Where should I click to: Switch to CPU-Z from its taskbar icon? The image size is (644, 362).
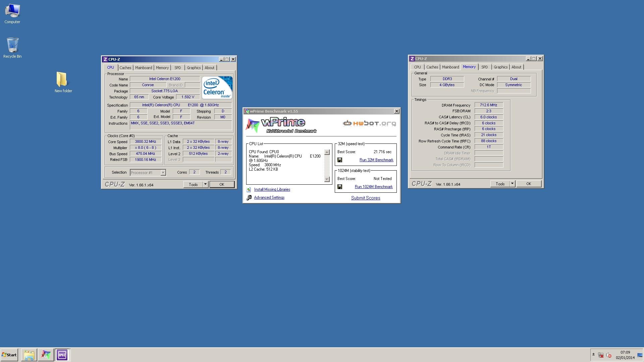(x=62, y=355)
